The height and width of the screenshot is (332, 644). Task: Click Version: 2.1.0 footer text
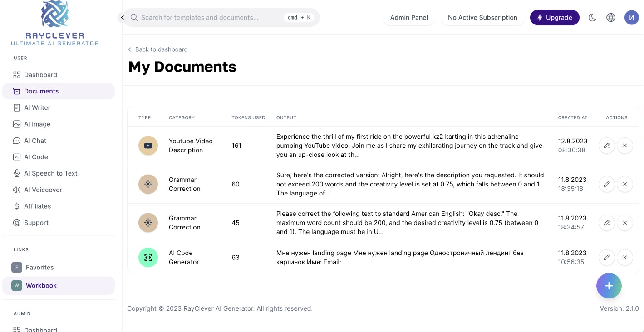point(619,308)
